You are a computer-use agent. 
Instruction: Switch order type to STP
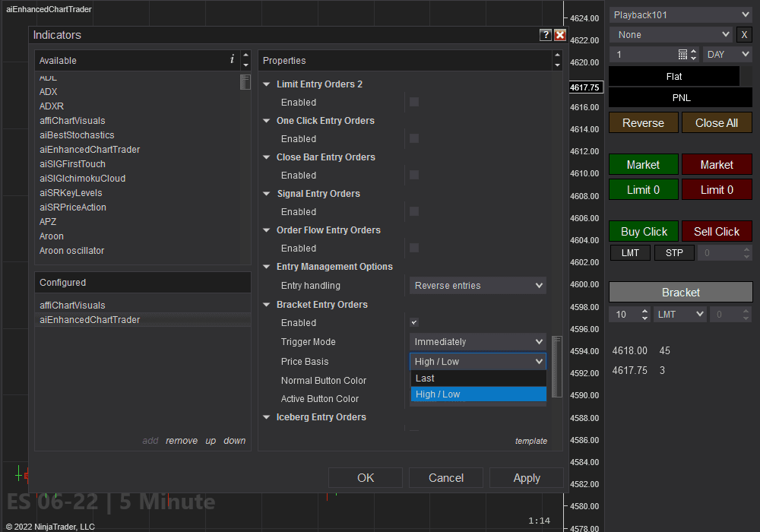(674, 252)
